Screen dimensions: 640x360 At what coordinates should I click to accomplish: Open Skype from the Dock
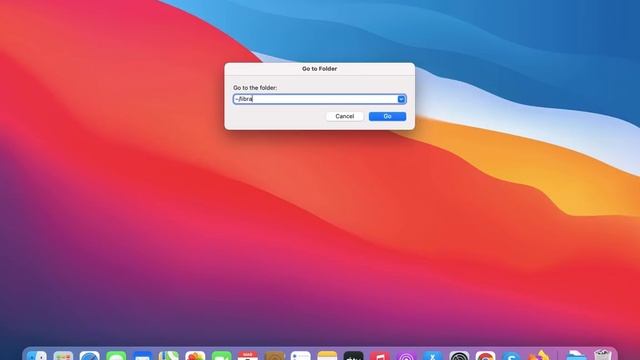coord(511,356)
